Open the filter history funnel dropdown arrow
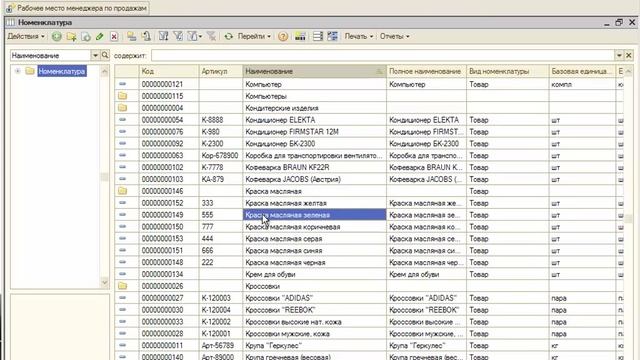Screen dimensions: 640x360 pos(200,37)
